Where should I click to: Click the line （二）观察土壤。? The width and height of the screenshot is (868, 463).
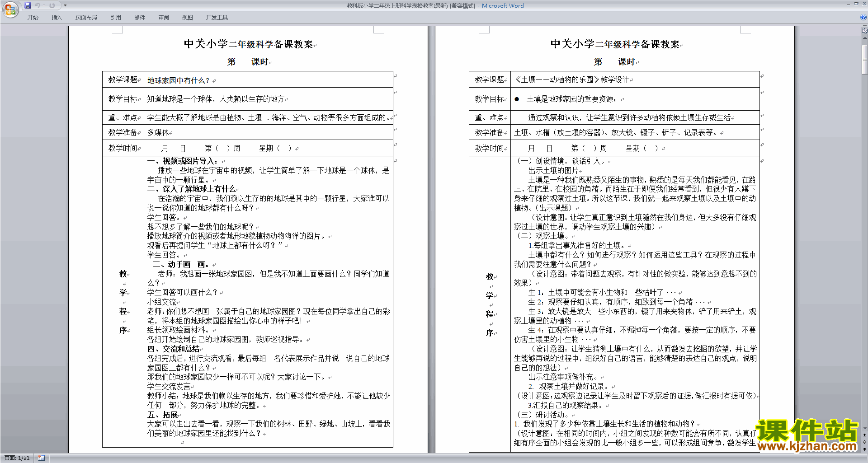coord(542,236)
